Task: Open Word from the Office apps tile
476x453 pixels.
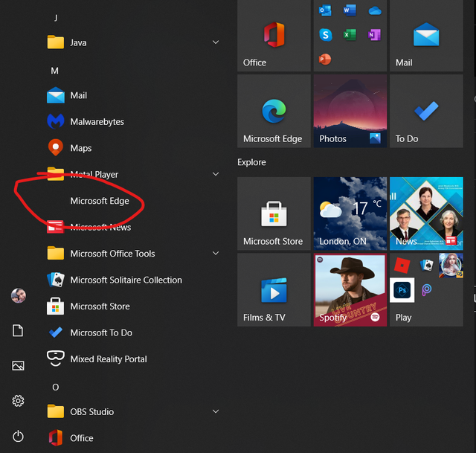Action: (350, 10)
